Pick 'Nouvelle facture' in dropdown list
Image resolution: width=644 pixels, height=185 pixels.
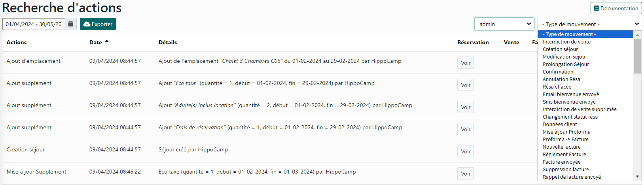562,147
